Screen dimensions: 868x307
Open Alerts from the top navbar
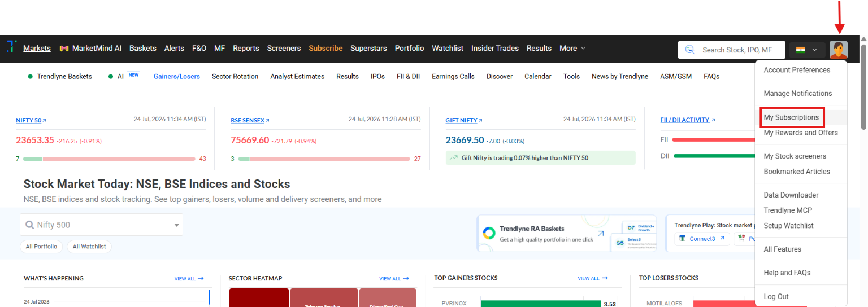point(174,48)
